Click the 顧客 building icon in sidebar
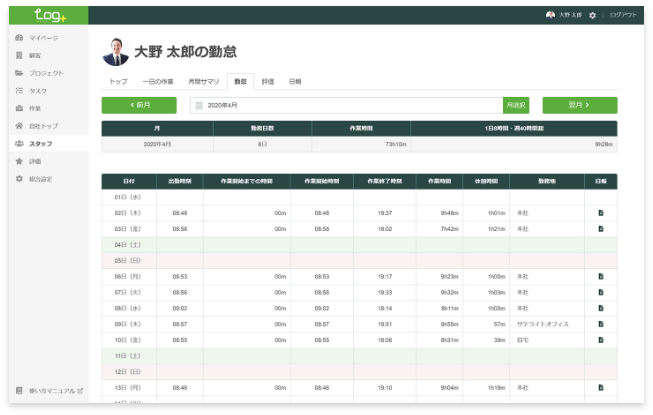653x415 pixels. (x=19, y=55)
